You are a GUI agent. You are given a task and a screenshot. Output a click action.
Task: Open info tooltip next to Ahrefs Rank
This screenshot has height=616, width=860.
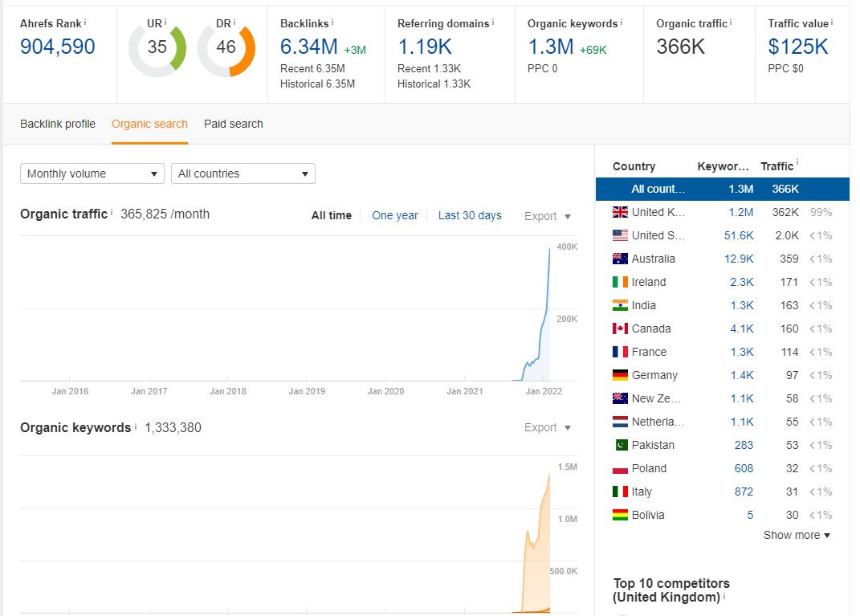click(x=85, y=22)
